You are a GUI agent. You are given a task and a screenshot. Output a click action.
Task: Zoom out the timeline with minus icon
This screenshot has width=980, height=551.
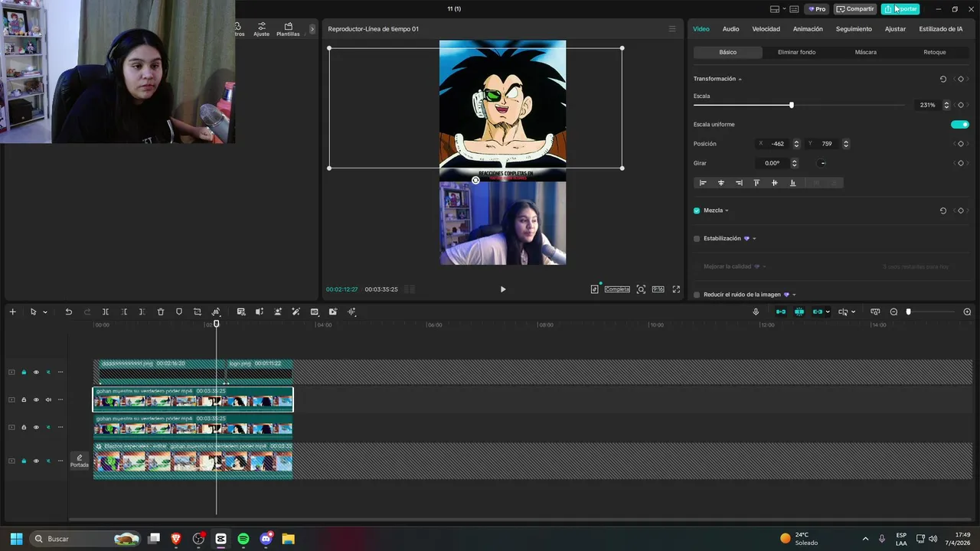tap(893, 311)
